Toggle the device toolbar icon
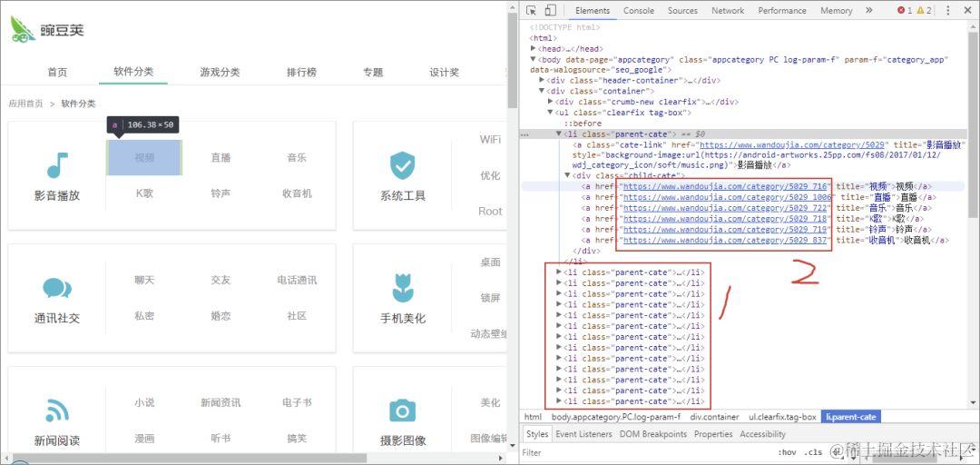 pyautogui.click(x=550, y=10)
